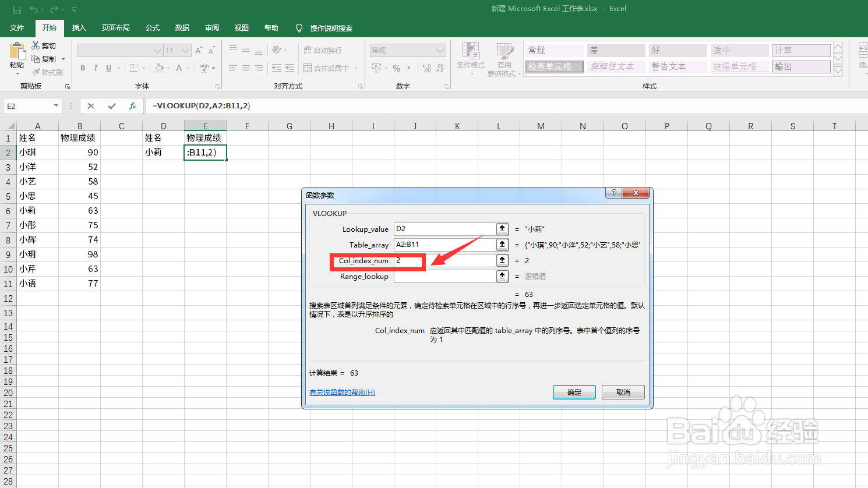This screenshot has width=868, height=488.
Task: Open the 插入 ribbon tab
Action: coord(79,27)
